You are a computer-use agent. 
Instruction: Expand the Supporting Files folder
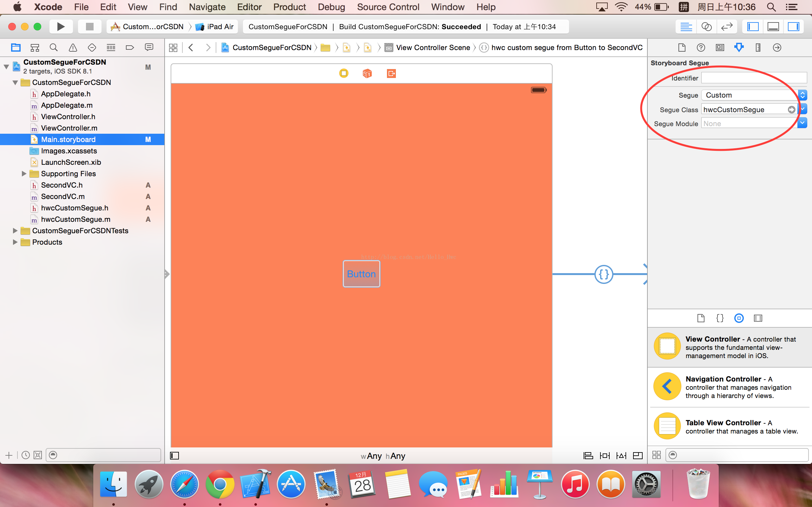pyautogui.click(x=24, y=174)
